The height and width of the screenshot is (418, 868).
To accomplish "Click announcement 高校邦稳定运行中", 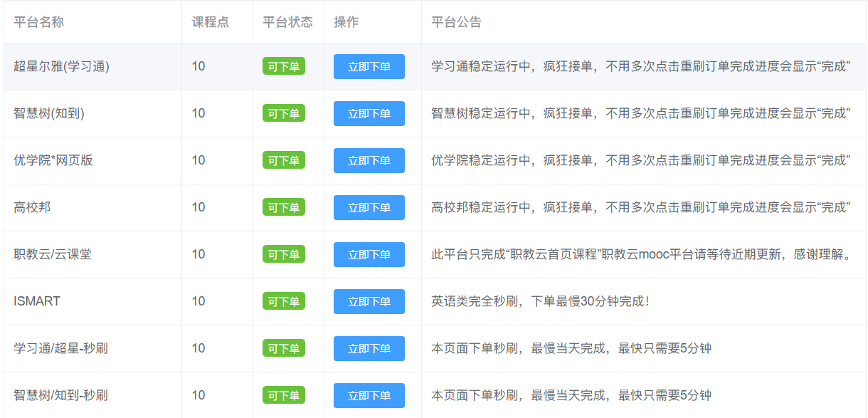I will tap(641, 207).
